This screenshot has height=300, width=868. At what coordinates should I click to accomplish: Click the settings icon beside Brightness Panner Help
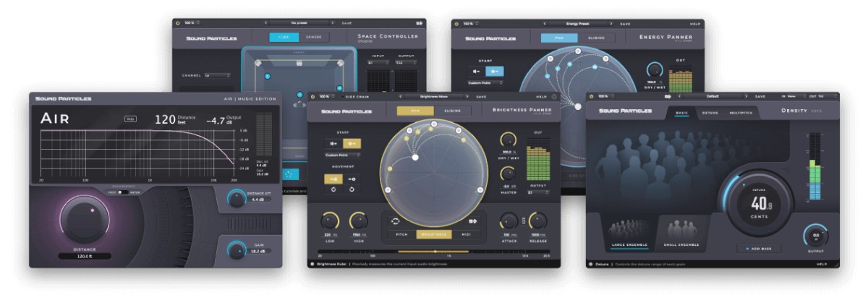click(x=554, y=96)
